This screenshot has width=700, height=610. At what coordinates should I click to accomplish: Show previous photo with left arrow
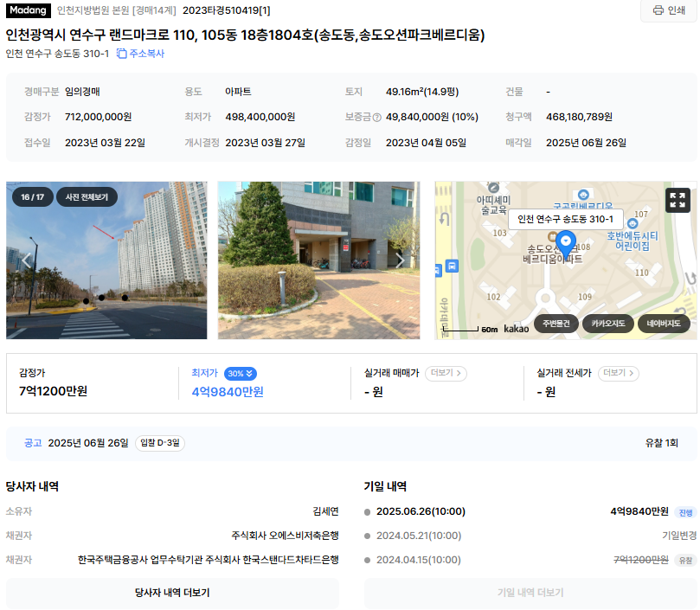(x=26, y=260)
